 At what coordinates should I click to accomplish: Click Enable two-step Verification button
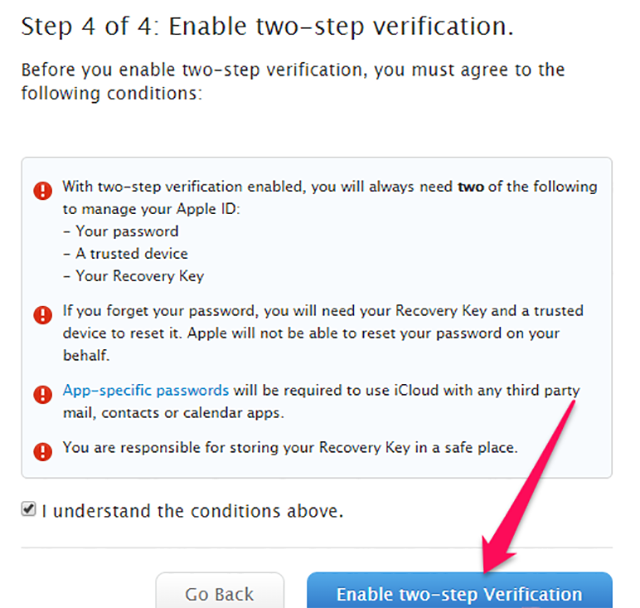tap(460, 590)
